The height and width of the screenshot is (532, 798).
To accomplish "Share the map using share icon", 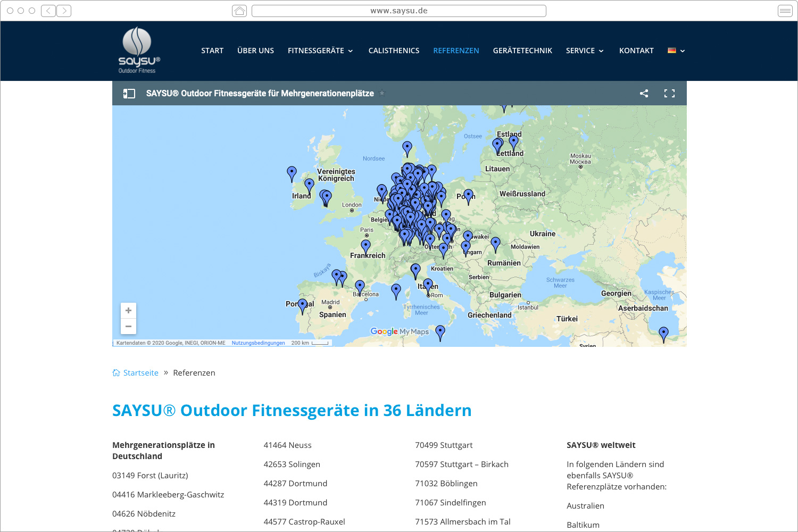I will 644,94.
